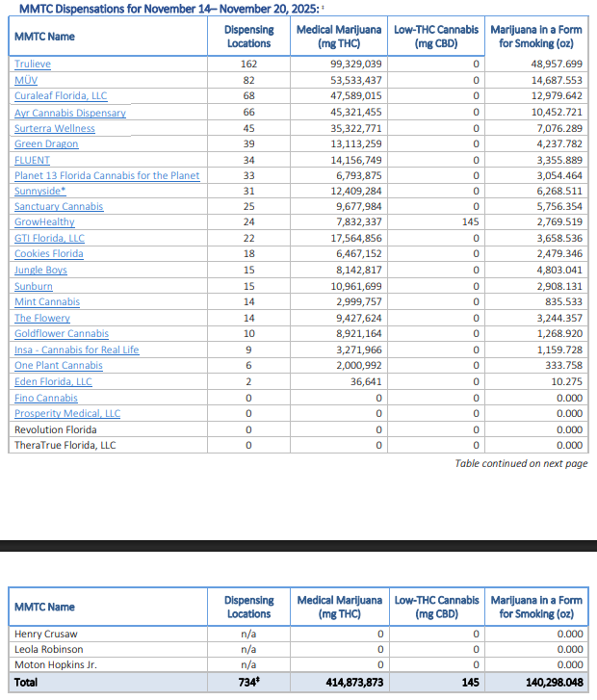Click the FLUENT link
The image size is (597, 700).
[32, 160]
